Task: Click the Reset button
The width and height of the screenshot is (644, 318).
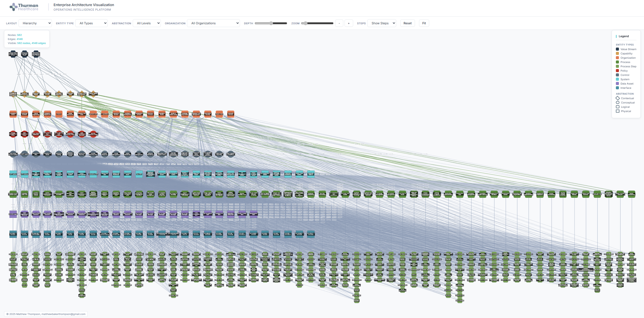Action: [x=407, y=23]
